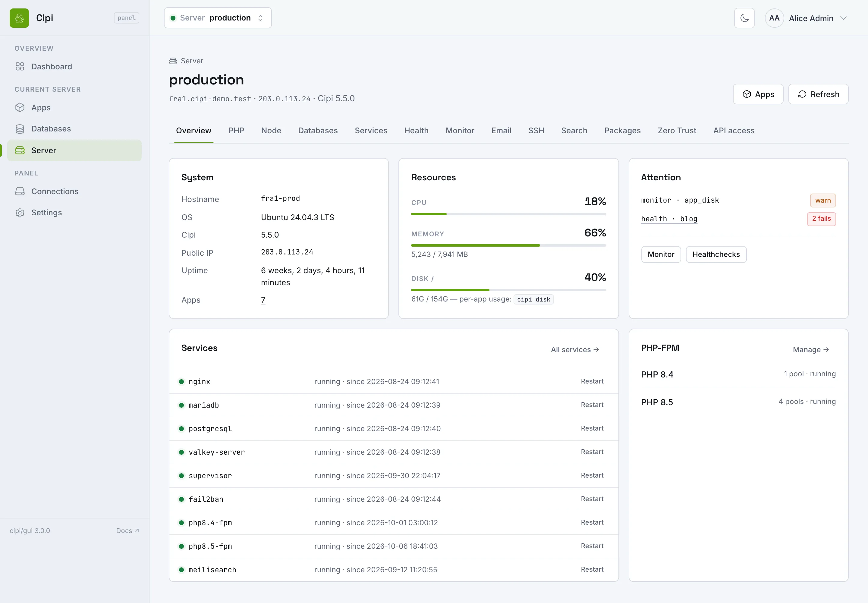Viewport: 868px width, 603px height.
Task: Click the CPU usage progress bar
Action: [x=508, y=214]
